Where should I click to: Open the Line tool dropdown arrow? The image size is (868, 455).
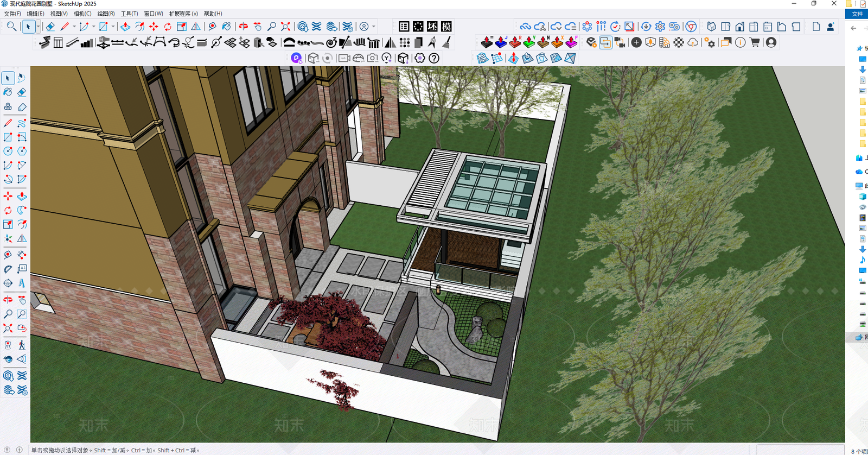tap(74, 26)
